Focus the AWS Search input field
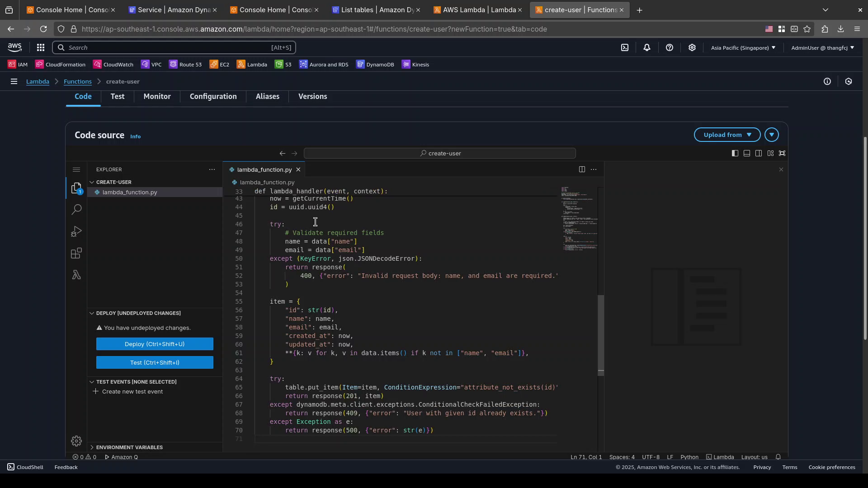This screenshot has height=488, width=868. pos(174,47)
